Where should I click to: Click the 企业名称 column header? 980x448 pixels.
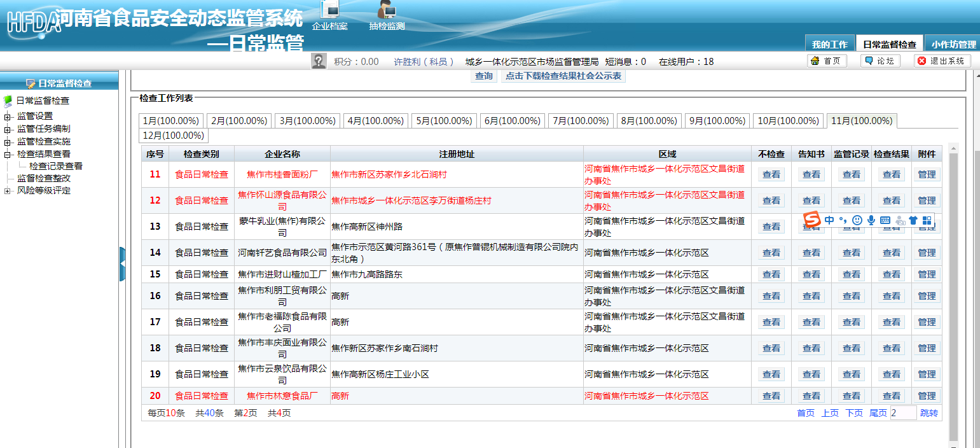click(x=282, y=154)
